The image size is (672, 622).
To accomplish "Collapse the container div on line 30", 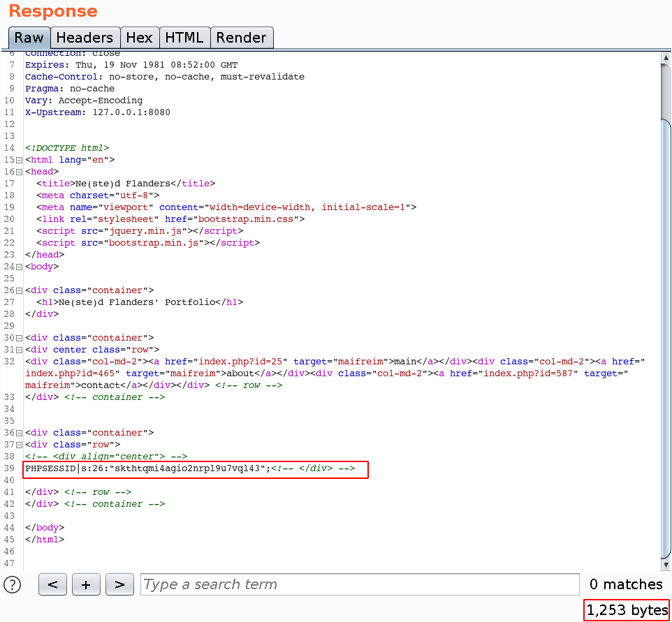I will click(19, 338).
